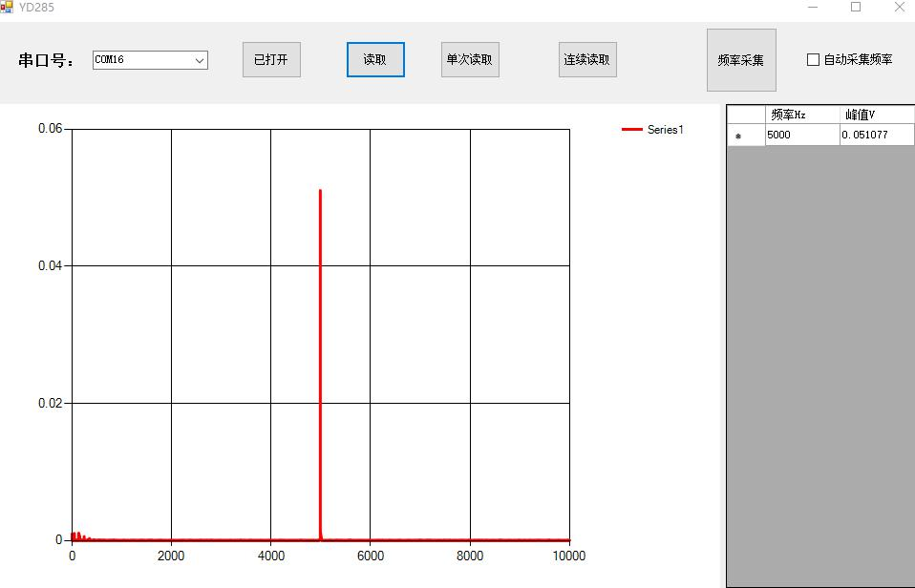Click the 频率采集 button

point(741,60)
